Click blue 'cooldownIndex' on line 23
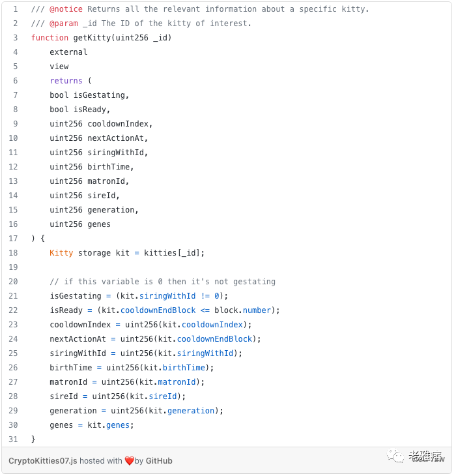The image size is (456, 476). coord(212,325)
